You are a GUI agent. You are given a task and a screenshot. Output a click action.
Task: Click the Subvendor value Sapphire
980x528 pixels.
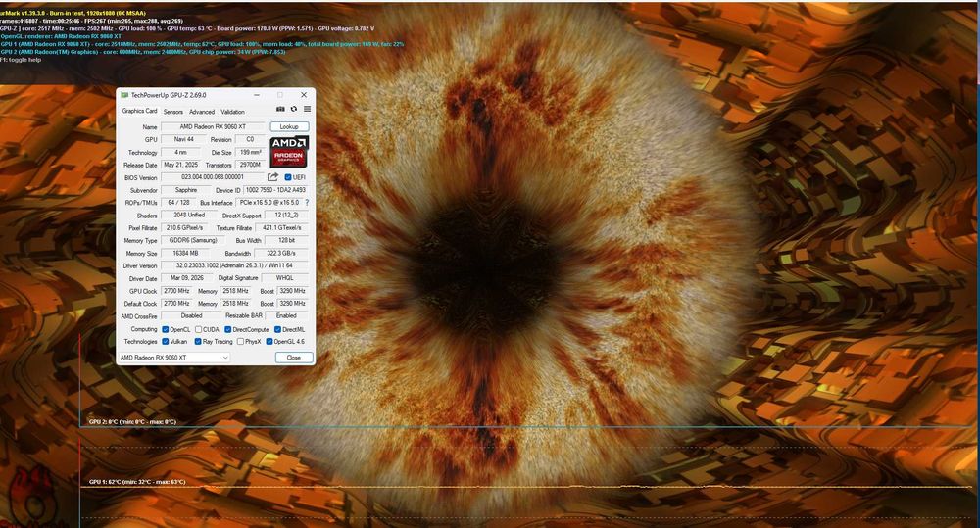185,190
